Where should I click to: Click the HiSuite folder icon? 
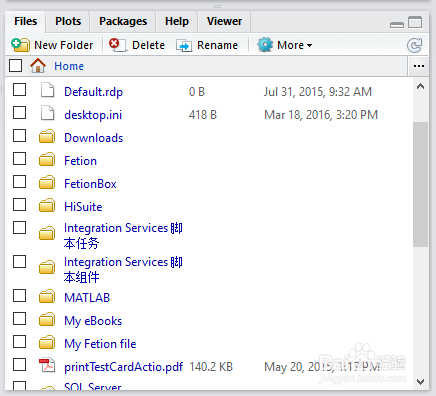tap(47, 206)
